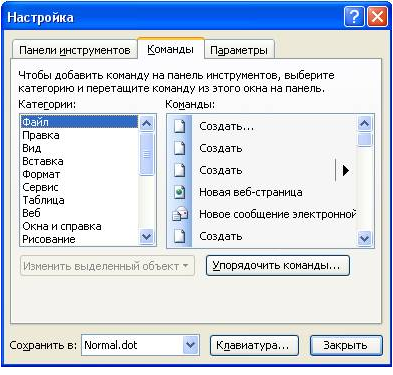Switch to the "Панели инструментов" tab
The height and width of the screenshot is (375, 393).
[75, 50]
